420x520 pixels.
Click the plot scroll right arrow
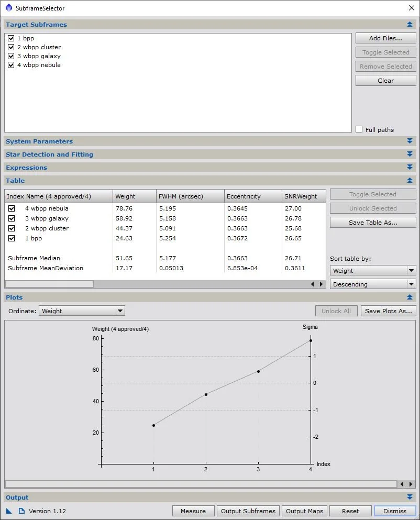click(411, 484)
